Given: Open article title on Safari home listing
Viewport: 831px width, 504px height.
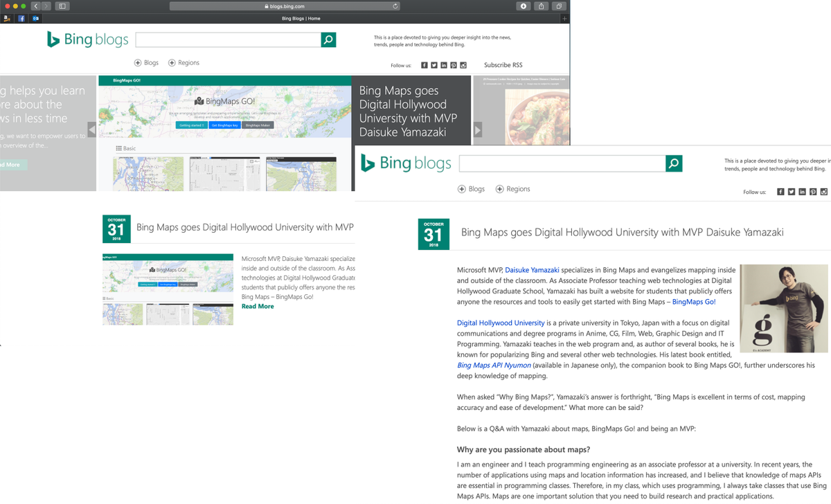Looking at the screenshot, I should click(245, 227).
